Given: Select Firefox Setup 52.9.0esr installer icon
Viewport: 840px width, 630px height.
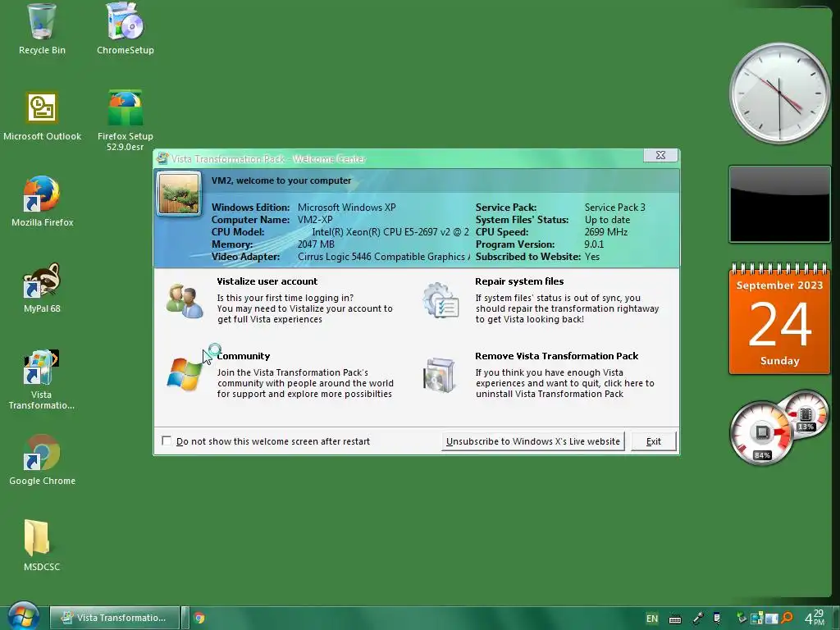Looking at the screenshot, I should (125, 107).
